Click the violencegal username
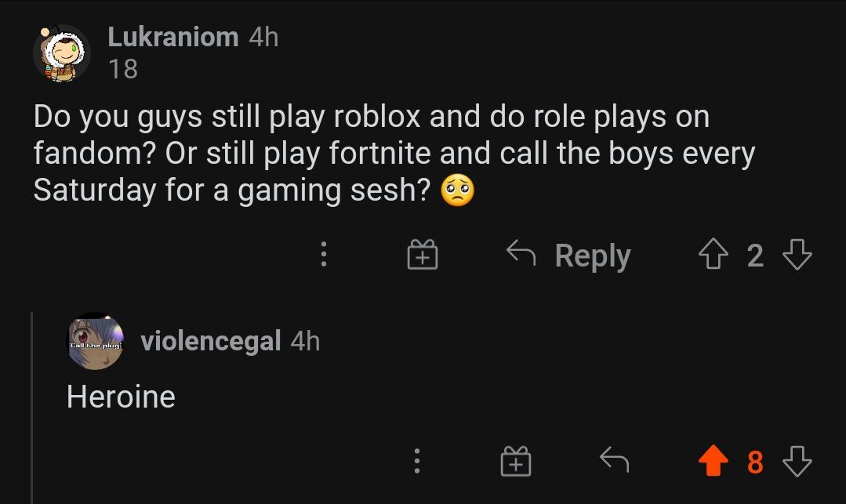846x504 pixels. (x=210, y=341)
